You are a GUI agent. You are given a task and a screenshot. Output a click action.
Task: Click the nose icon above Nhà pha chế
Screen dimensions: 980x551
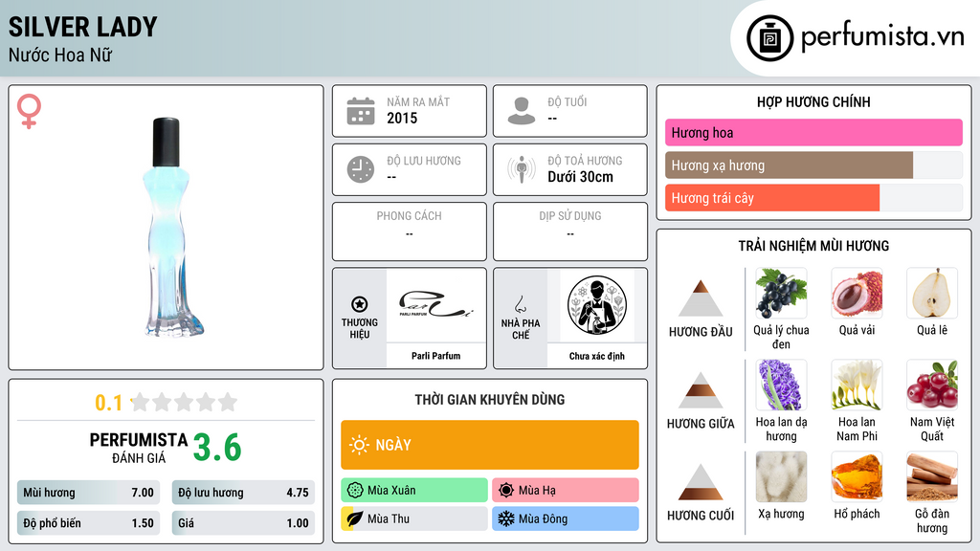coord(520,304)
